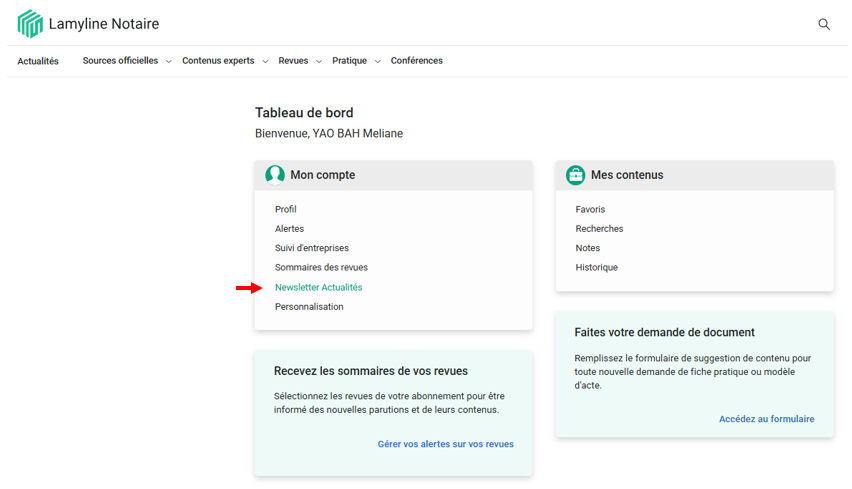852x489 pixels.
Task: Click the Mon compte user avatar icon
Action: (x=275, y=175)
